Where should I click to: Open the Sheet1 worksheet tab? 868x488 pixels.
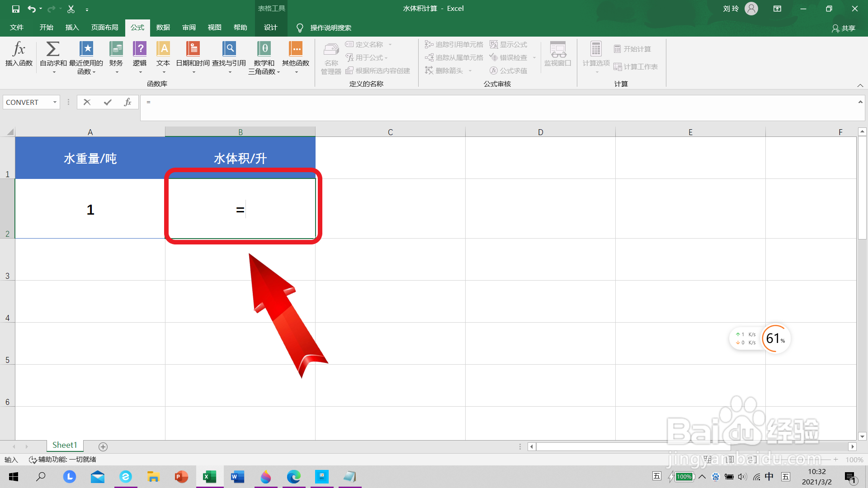pos(65,445)
